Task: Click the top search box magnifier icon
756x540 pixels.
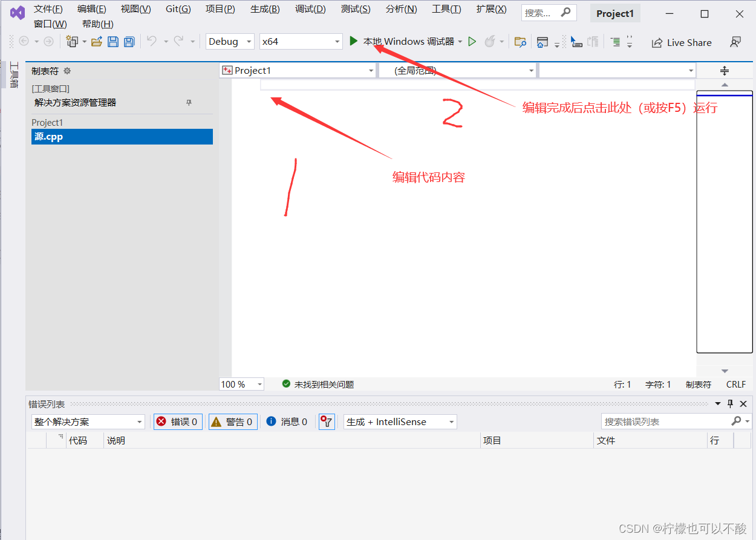Action: coord(565,13)
